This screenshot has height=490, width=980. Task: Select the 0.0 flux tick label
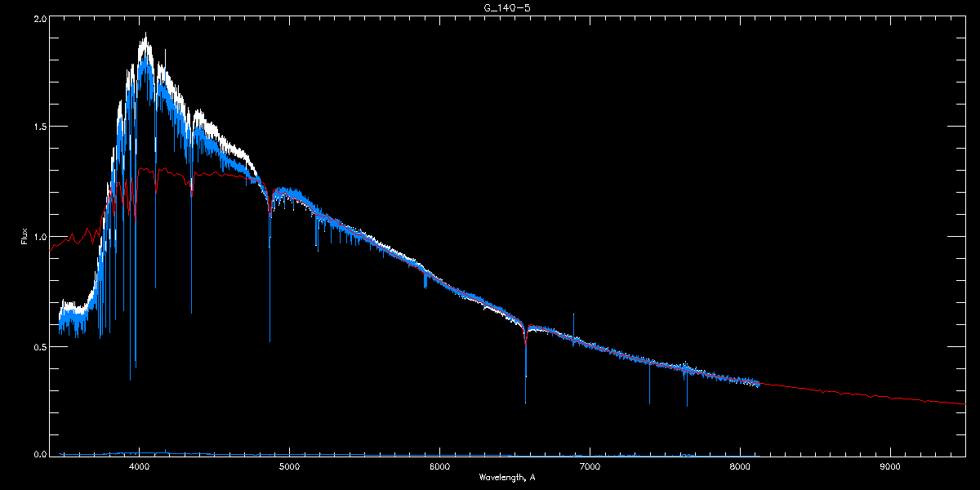point(39,454)
